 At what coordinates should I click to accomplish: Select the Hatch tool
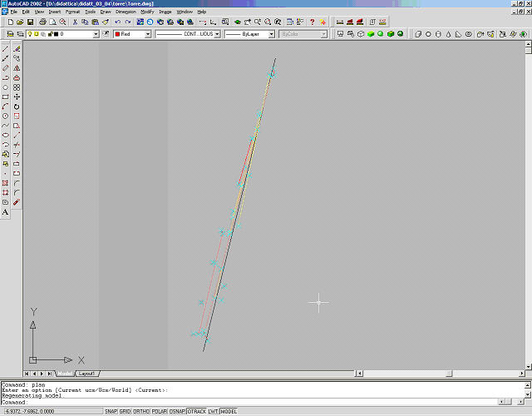[x=6, y=183]
